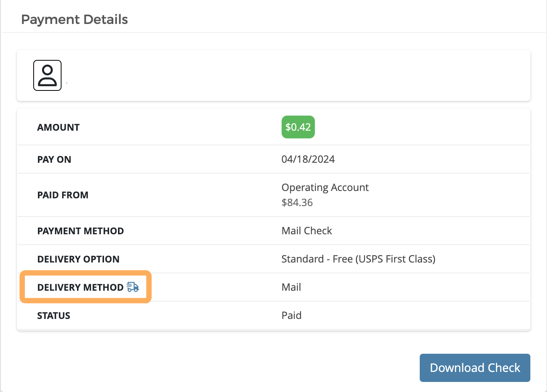Click the payee profile avatar icon
The width and height of the screenshot is (547, 392).
47,75
